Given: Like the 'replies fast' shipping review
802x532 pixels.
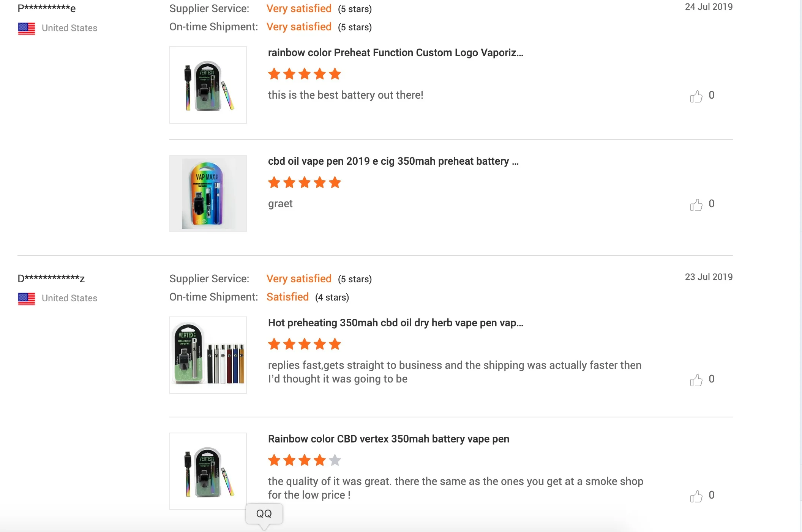Looking at the screenshot, I should tap(696, 380).
